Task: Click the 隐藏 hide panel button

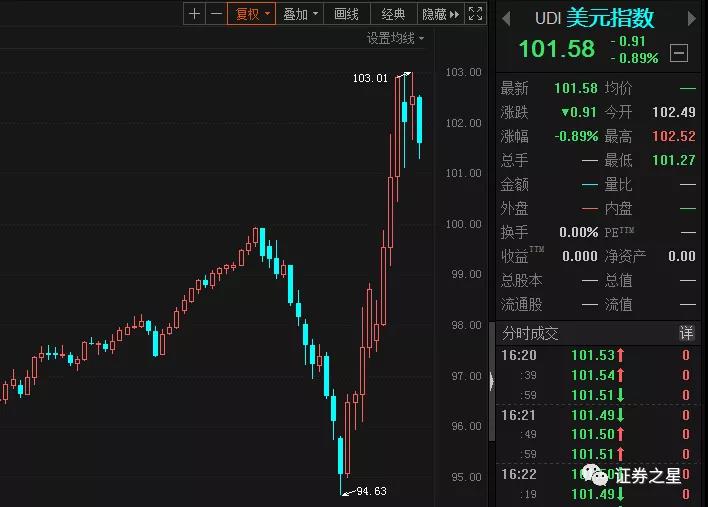Action: pyautogui.click(x=440, y=14)
